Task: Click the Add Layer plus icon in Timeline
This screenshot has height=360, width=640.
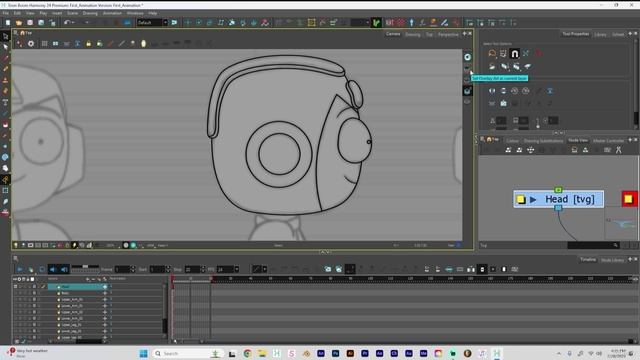Action: pyautogui.click(x=88, y=279)
